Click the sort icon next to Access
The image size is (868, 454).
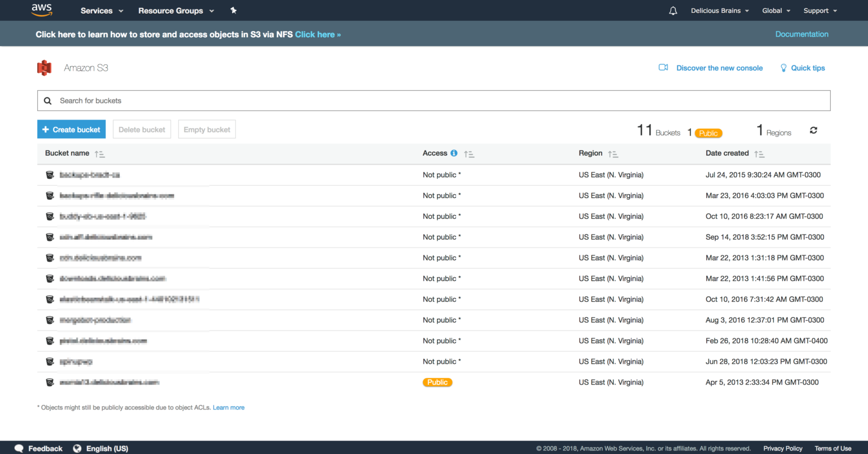[x=469, y=154]
